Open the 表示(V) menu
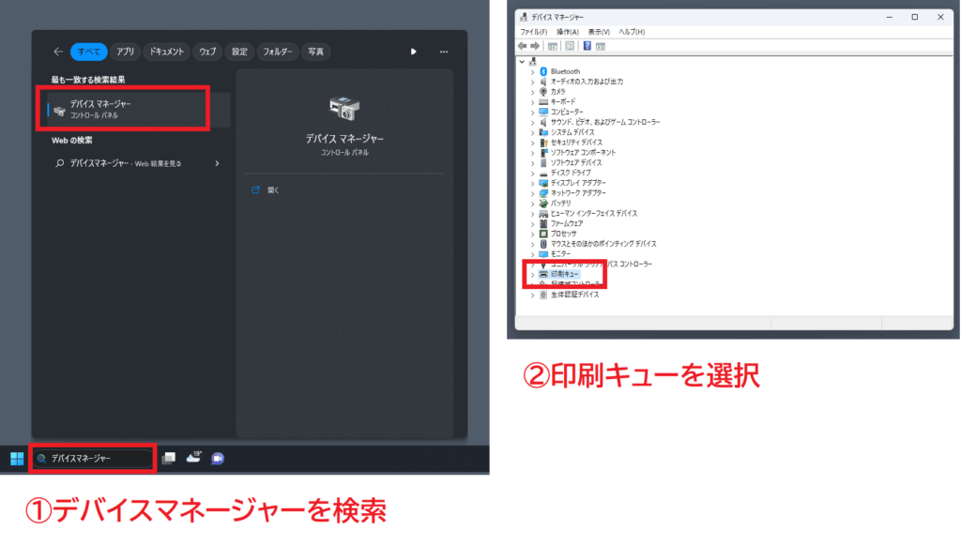Viewport: 961px width, 560px height. (x=599, y=32)
